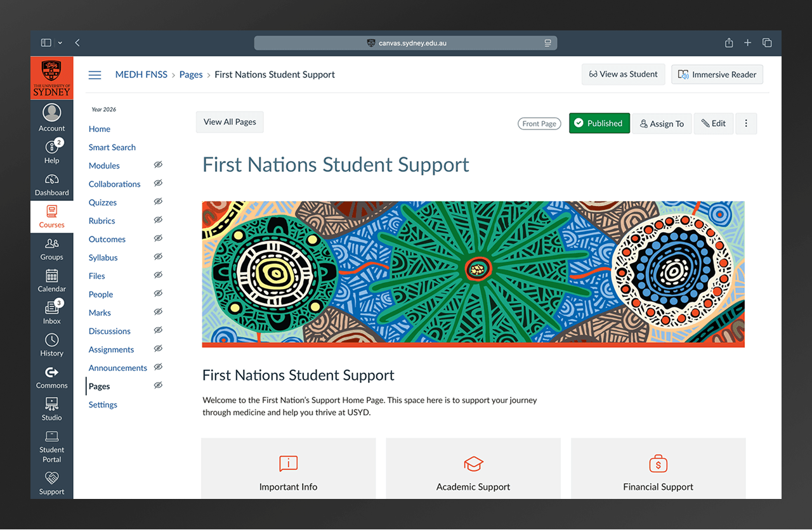Open Groups in the global sidebar
Image resolution: width=812 pixels, height=530 pixels.
(51, 249)
